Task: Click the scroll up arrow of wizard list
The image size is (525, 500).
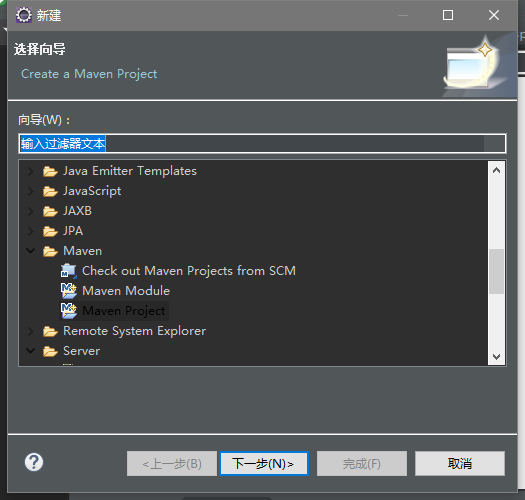Action: [497, 170]
